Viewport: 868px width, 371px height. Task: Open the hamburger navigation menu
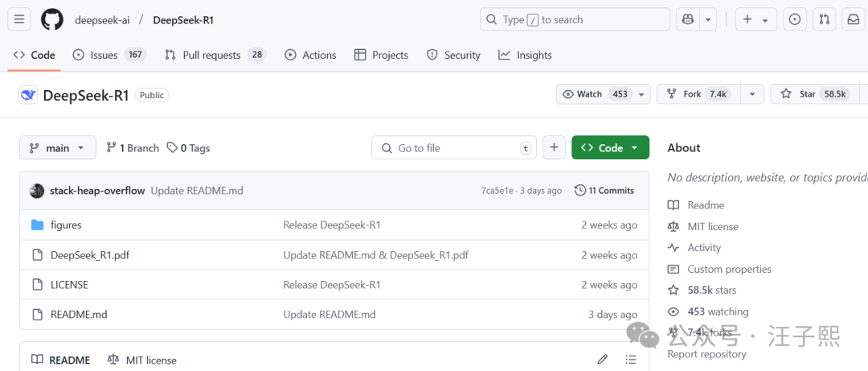click(21, 19)
